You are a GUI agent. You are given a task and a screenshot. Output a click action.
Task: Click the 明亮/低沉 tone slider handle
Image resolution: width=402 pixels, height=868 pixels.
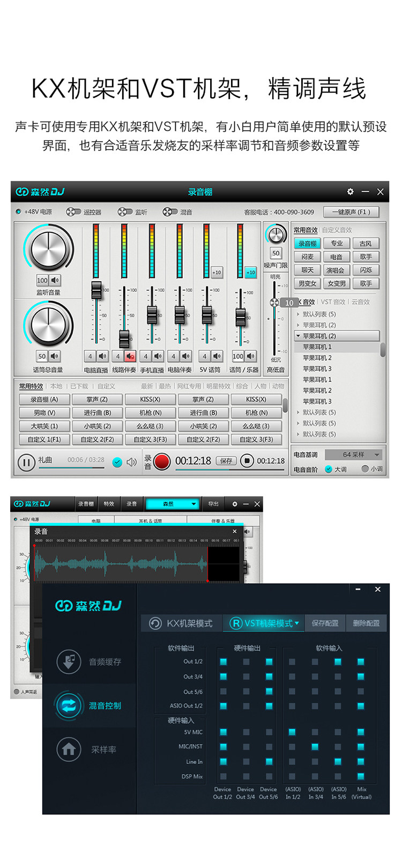click(x=274, y=303)
